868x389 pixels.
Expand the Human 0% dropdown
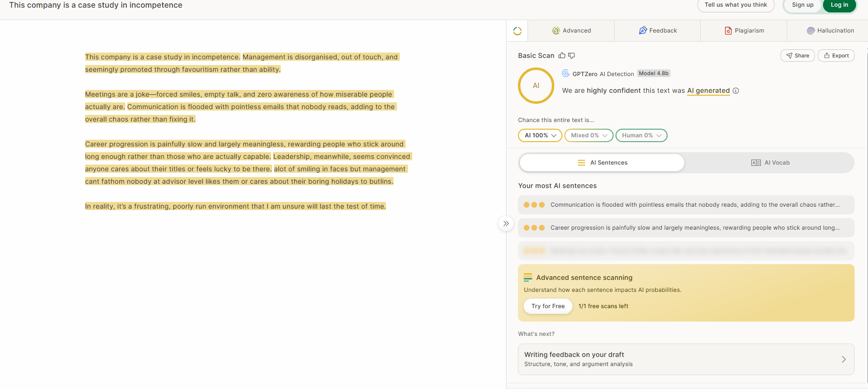click(641, 135)
